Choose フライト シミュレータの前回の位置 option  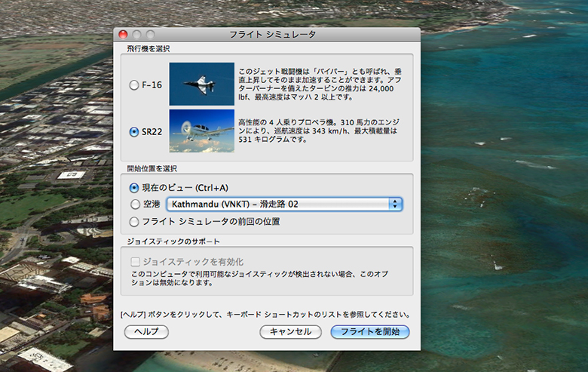point(134,222)
